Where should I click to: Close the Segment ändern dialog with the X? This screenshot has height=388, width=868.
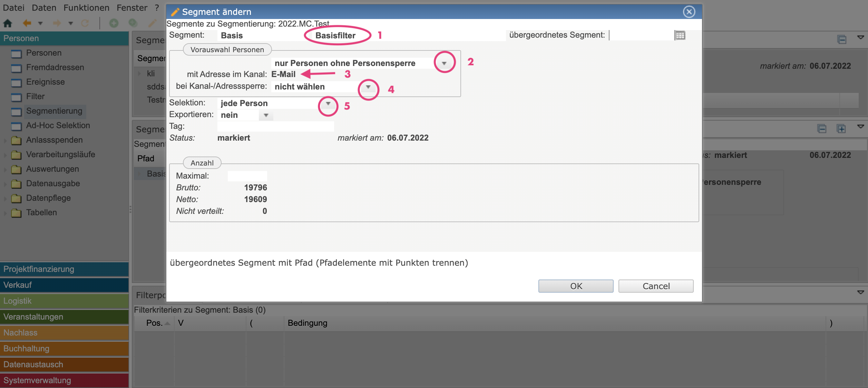tap(689, 12)
